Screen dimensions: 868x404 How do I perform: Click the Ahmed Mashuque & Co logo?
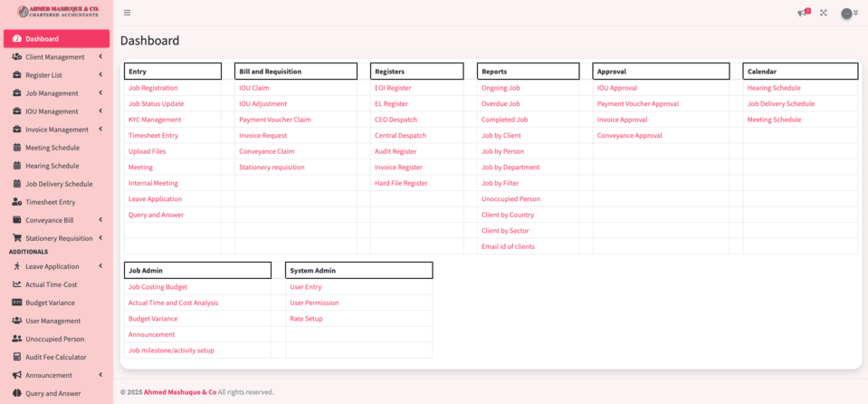point(57,11)
